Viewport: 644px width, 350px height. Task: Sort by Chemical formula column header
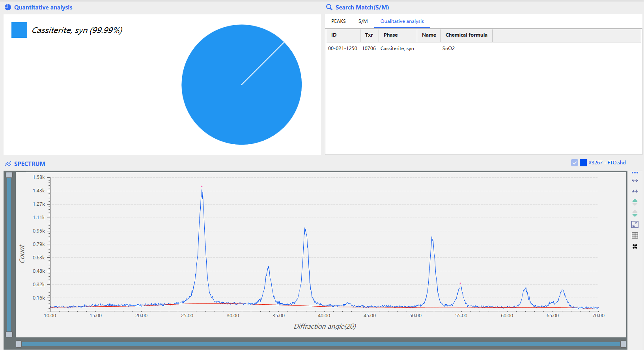point(466,35)
